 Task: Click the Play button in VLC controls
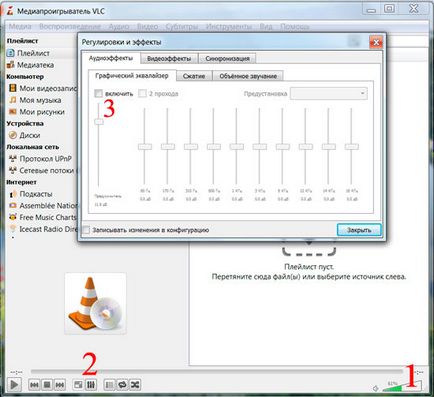point(14,385)
